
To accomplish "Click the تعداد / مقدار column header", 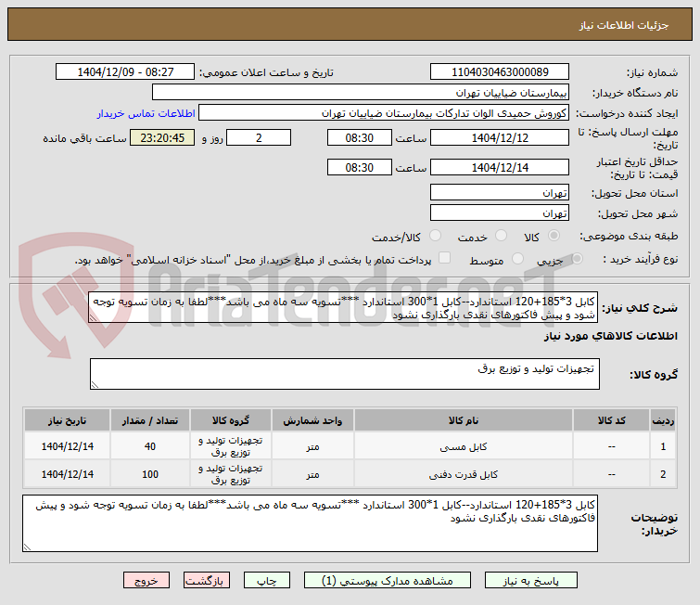I will pos(150,420).
